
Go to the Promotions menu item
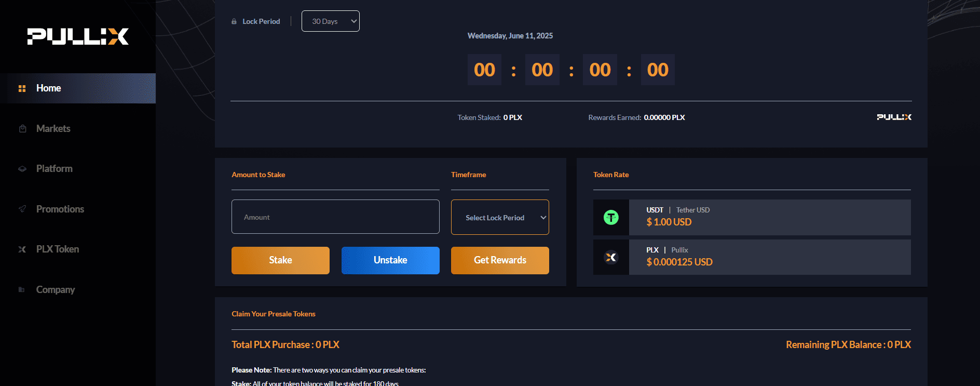[x=60, y=209]
